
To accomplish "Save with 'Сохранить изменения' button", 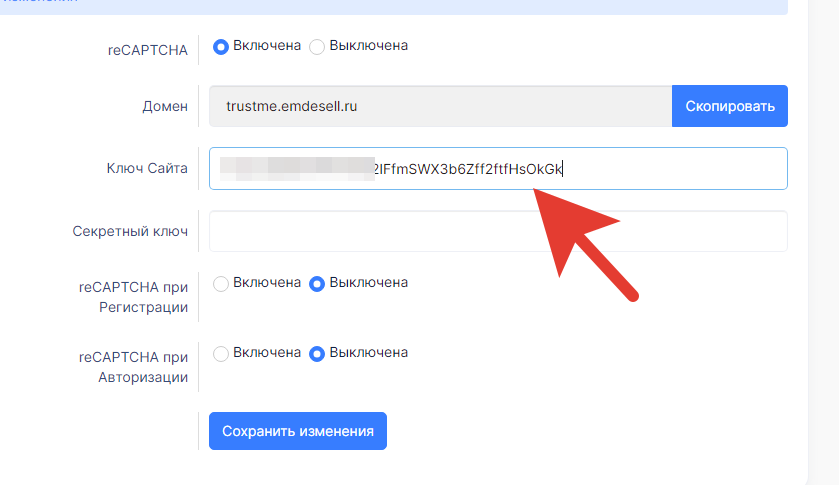I will click(298, 431).
